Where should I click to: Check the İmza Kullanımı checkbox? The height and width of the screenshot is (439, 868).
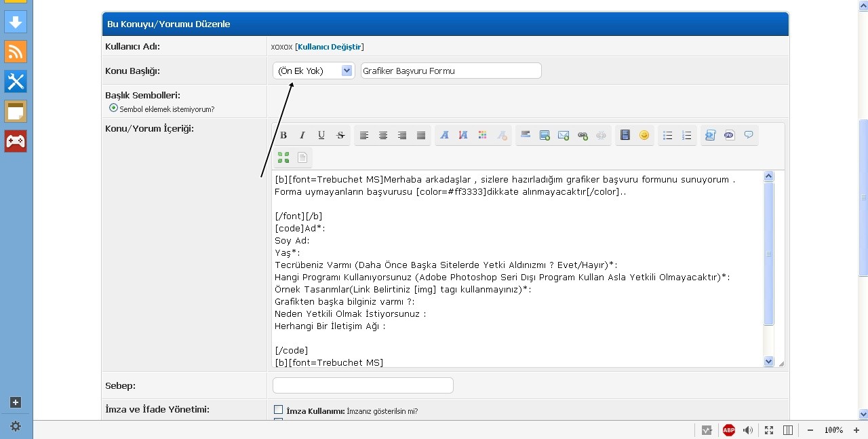pos(278,410)
